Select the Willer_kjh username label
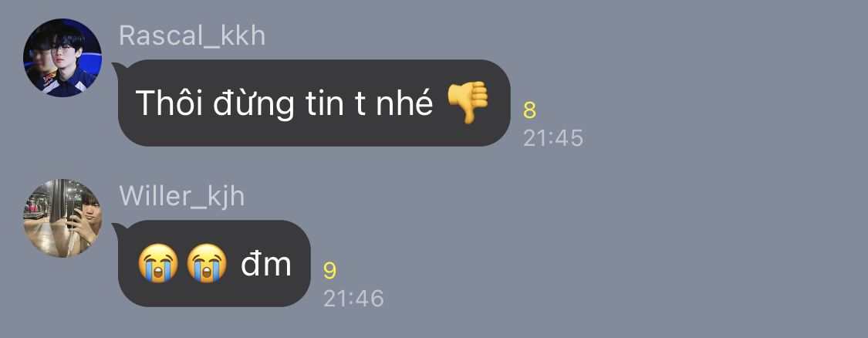The width and height of the screenshot is (868, 338). point(181,197)
